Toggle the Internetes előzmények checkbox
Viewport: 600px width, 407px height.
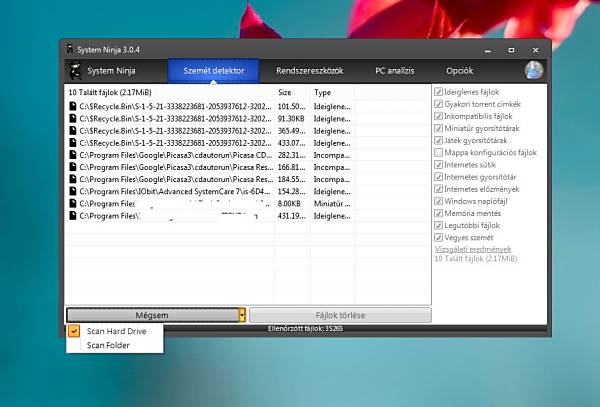click(439, 189)
